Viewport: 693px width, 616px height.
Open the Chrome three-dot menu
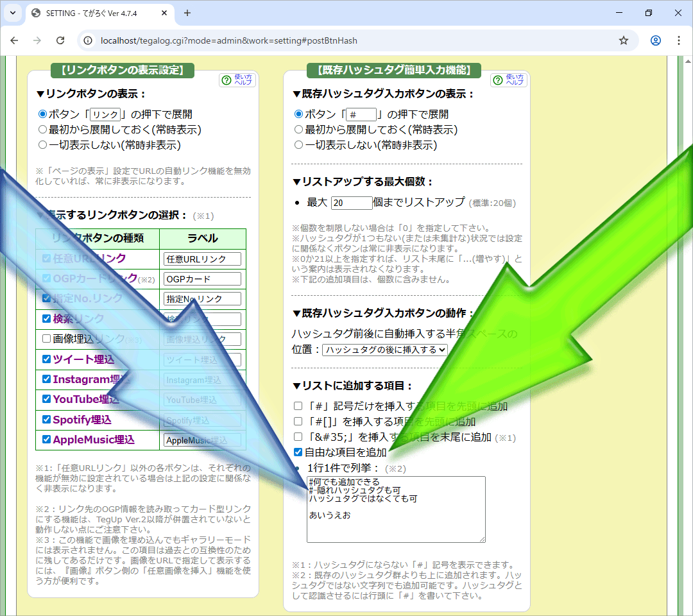[679, 40]
